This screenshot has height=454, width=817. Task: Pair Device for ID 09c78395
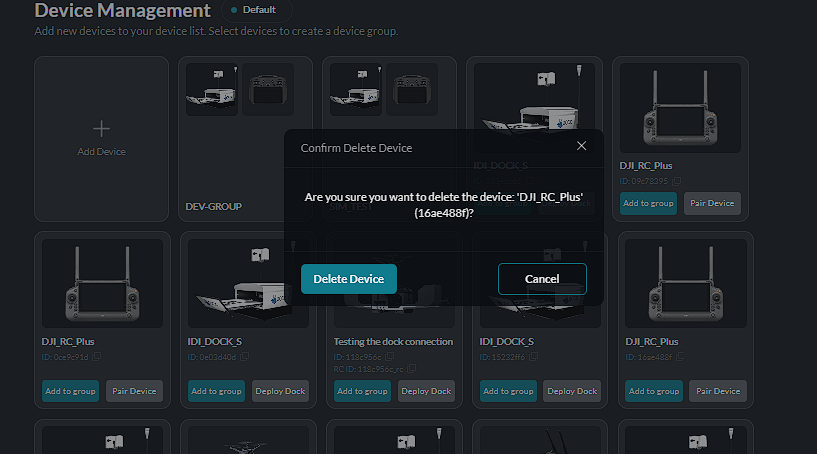[x=712, y=203]
